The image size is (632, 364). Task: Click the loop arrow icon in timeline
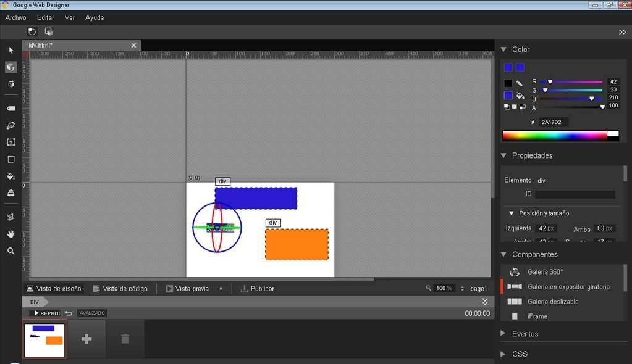(69, 313)
